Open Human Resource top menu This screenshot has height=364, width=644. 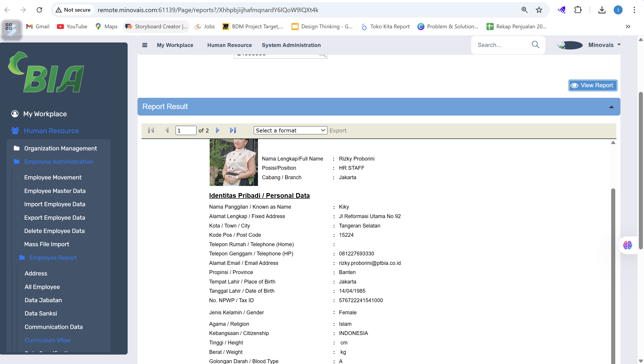(229, 45)
